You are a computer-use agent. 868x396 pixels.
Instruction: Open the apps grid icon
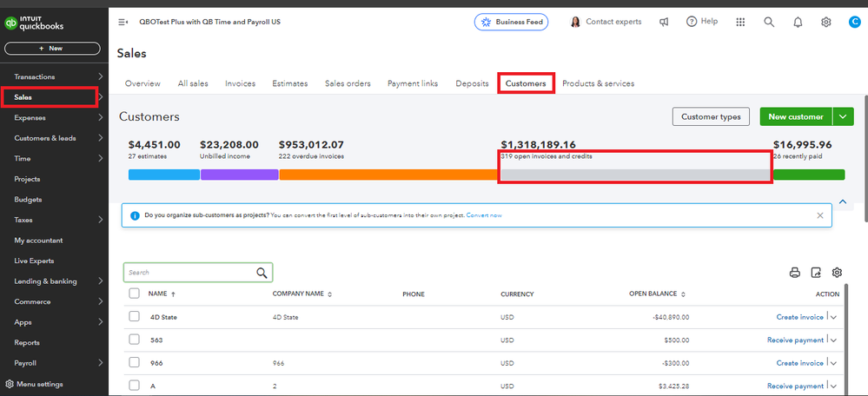click(740, 22)
